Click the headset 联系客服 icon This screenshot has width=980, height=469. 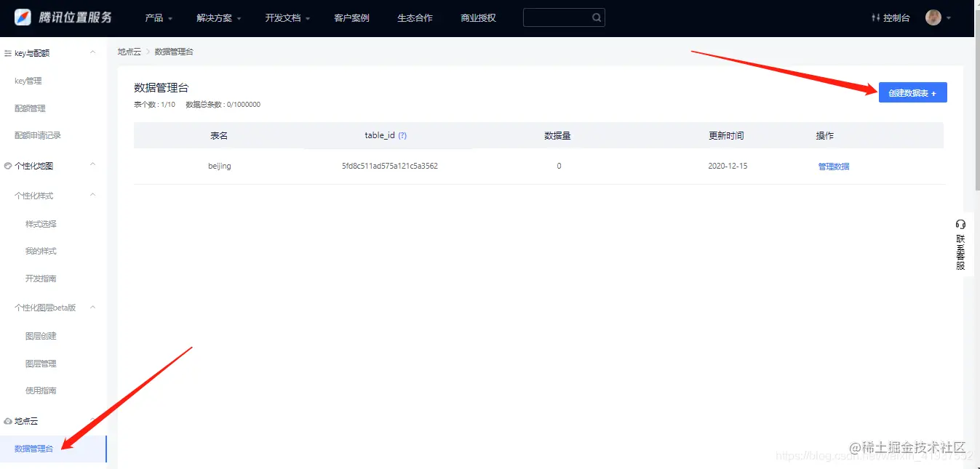(x=960, y=224)
